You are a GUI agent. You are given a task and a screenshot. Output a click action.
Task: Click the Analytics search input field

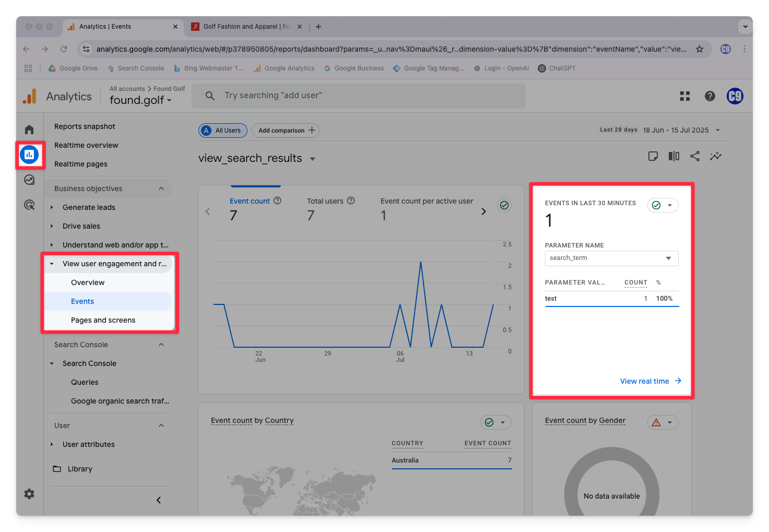pos(359,96)
